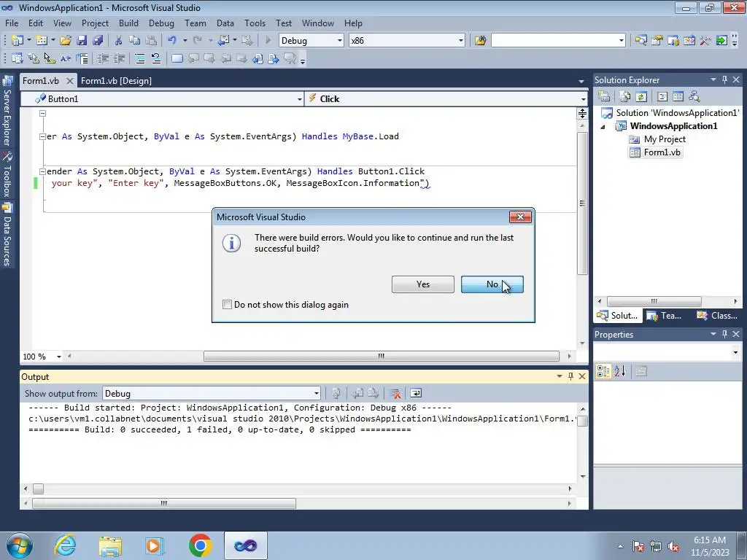747x560 pixels.
Task: Open the Tools menu
Action: pos(255,23)
